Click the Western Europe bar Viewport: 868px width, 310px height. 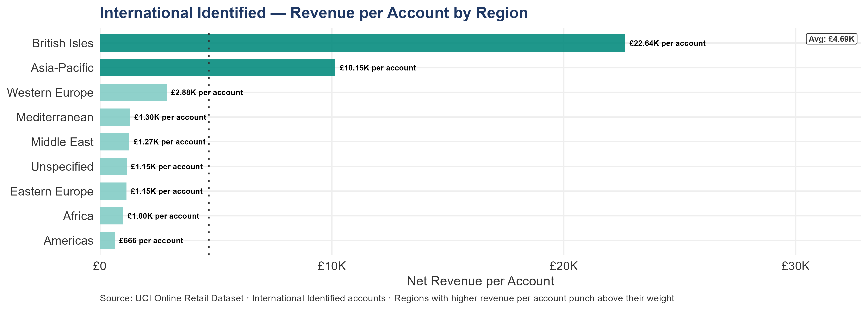[133, 92]
